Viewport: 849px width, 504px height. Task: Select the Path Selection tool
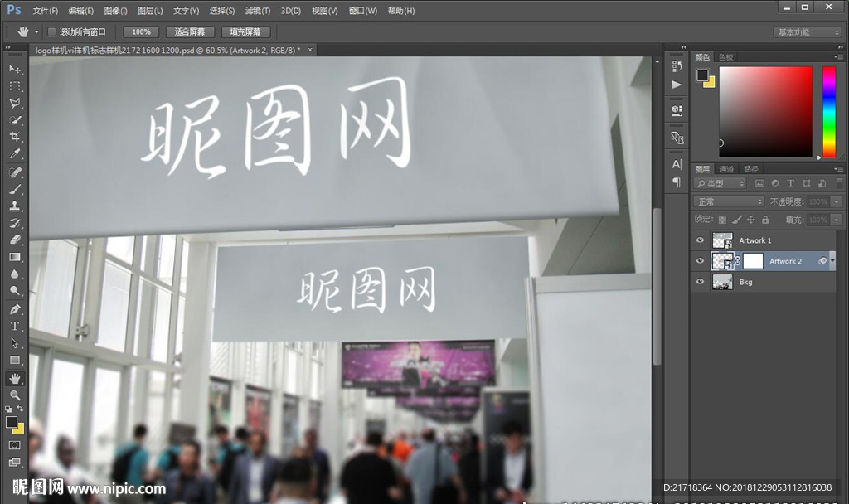tap(15, 343)
